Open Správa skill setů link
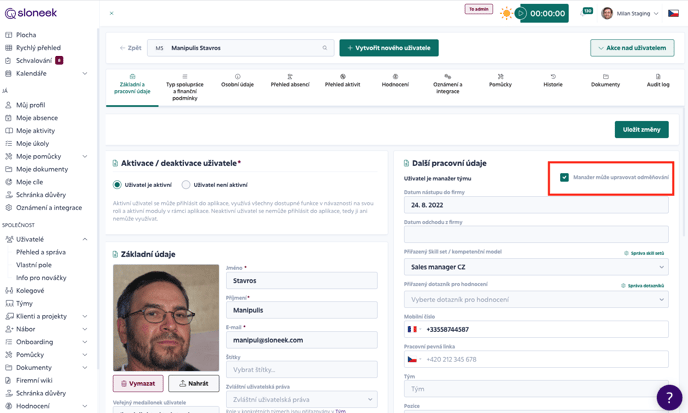 pyautogui.click(x=644, y=253)
